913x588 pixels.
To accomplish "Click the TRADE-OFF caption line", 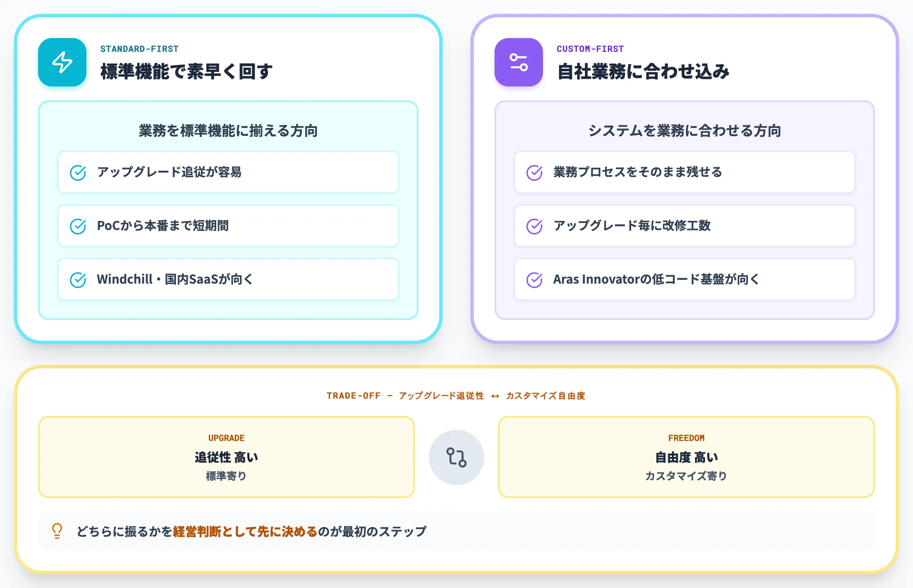I will coord(456,396).
